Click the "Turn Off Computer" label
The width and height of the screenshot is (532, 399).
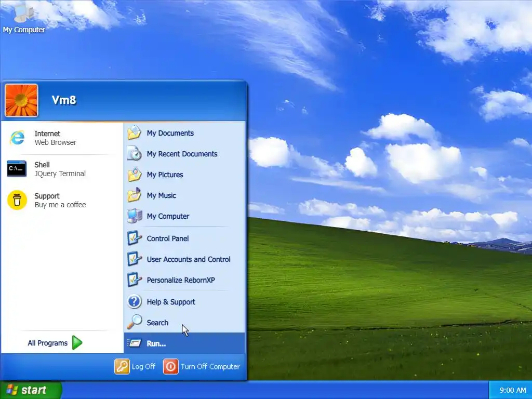(210, 366)
